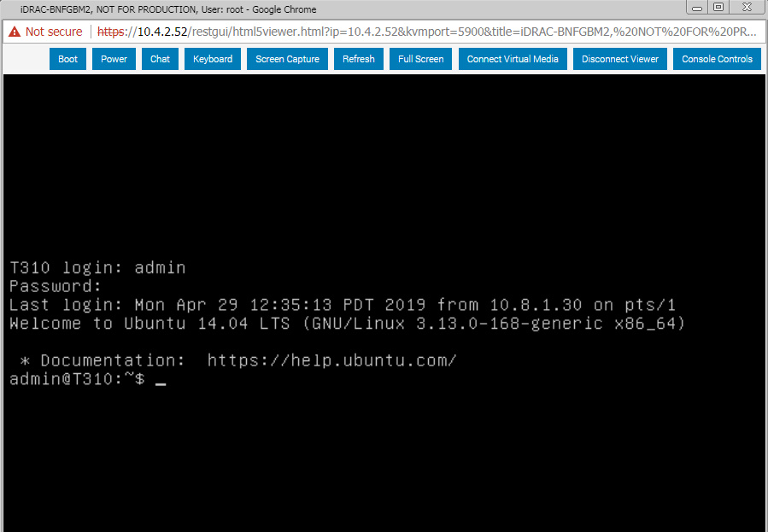768x532 pixels.
Task: Click the Not secure warning icon
Action: point(15,32)
